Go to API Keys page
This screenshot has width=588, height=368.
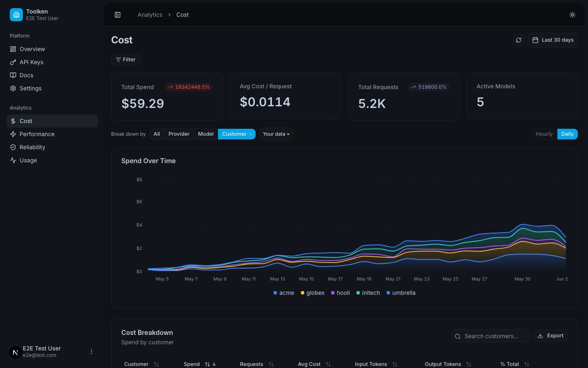click(x=52, y=62)
